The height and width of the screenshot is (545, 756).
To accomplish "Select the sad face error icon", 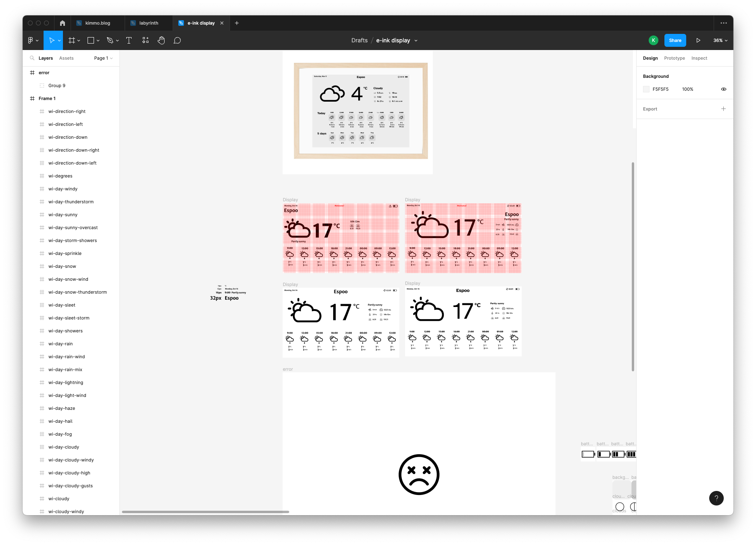I will tap(419, 474).
